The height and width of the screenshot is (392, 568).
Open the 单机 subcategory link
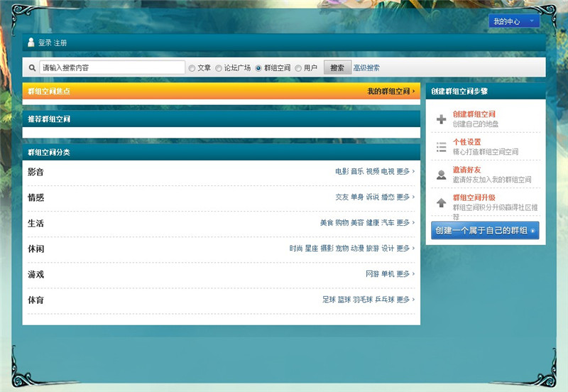click(x=388, y=274)
